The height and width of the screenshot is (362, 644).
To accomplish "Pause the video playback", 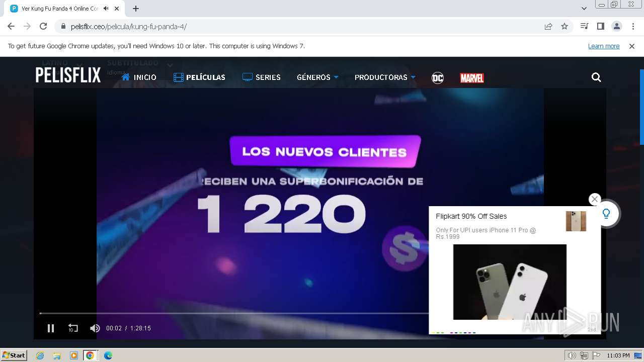I will point(51,328).
